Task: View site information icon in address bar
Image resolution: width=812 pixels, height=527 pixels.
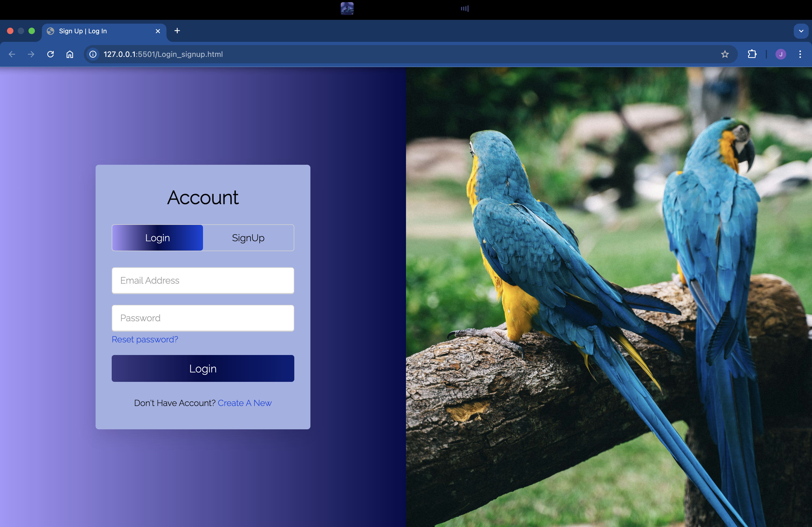Action: pyautogui.click(x=93, y=54)
